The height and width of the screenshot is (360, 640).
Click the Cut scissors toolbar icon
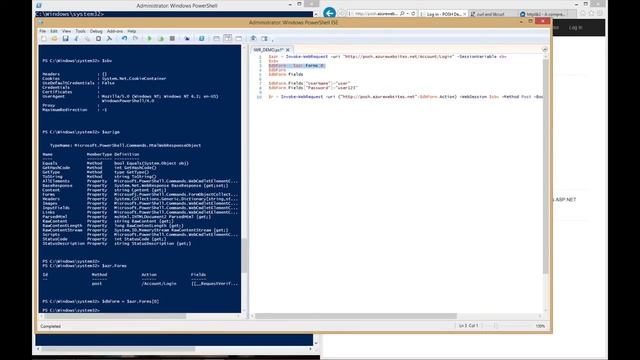click(76, 38)
